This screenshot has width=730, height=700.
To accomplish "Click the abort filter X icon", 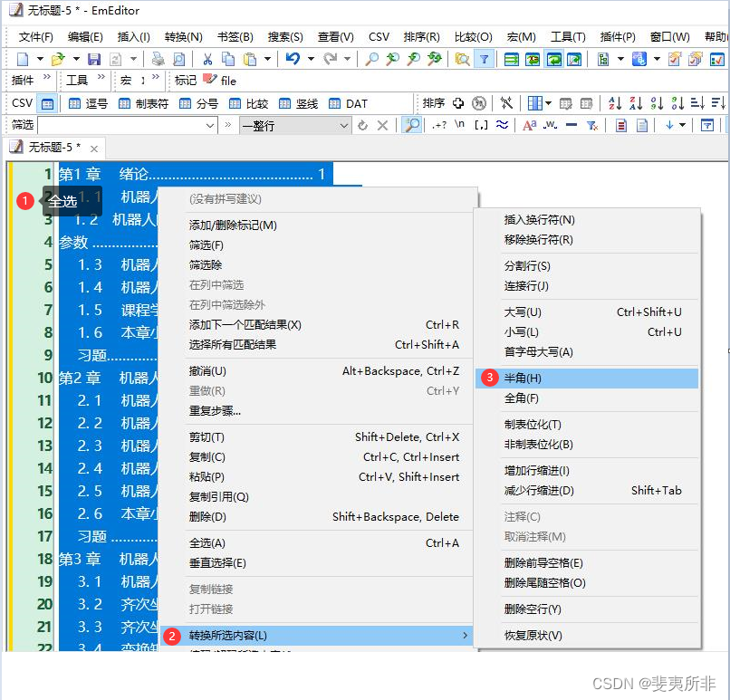I will 383,125.
